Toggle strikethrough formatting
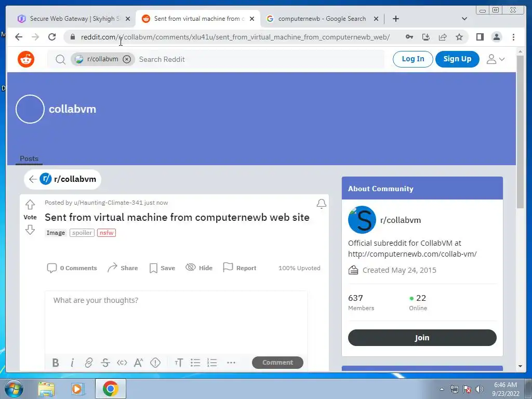Image resolution: width=532 pixels, height=399 pixels. tap(105, 363)
